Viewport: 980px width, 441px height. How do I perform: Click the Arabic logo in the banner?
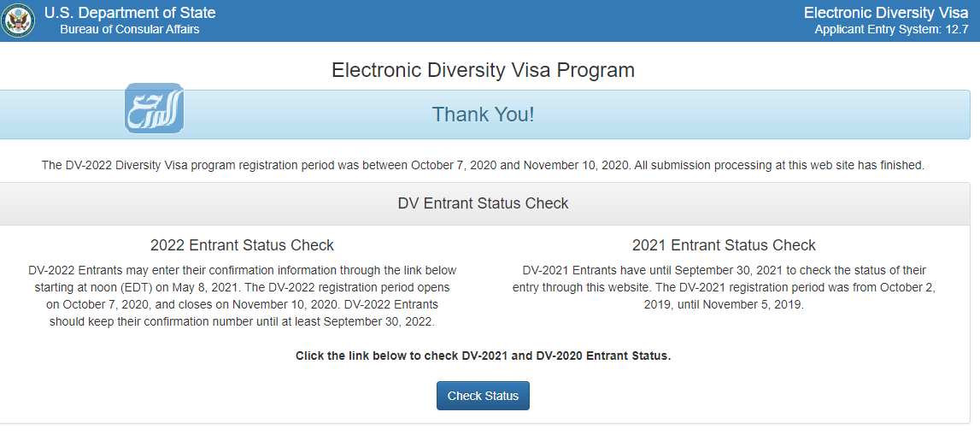point(155,109)
